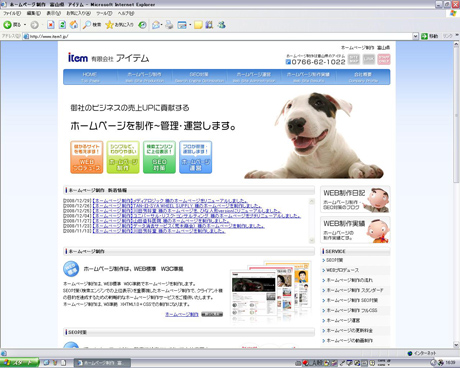The height and width of the screenshot is (368, 460).
Task: Open ホームページの更新料金 sidebar link
Action: tap(349, 331)
